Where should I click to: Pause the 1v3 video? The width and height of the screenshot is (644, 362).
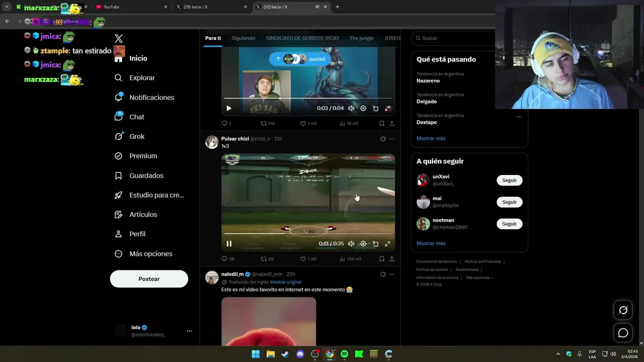click(229, 244)
